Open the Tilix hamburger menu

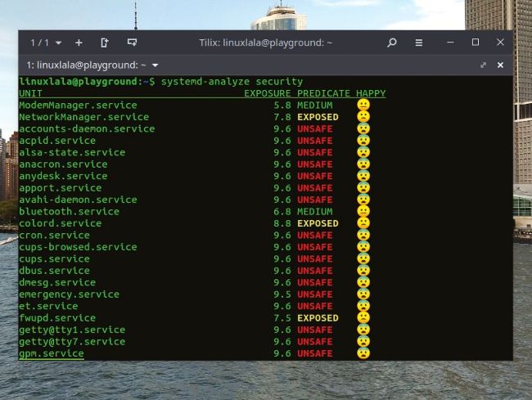click(x=418, y=43)
